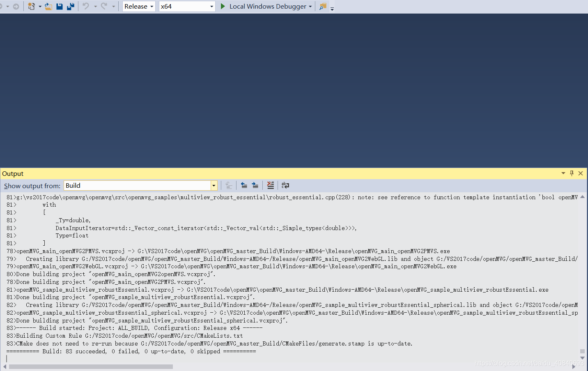Click the horizontal scrollbar right arrow

coord(574,366)
